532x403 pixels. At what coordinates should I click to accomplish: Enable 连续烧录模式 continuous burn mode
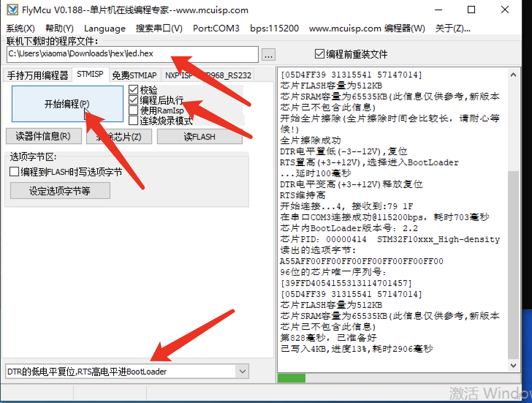point(134,120)
